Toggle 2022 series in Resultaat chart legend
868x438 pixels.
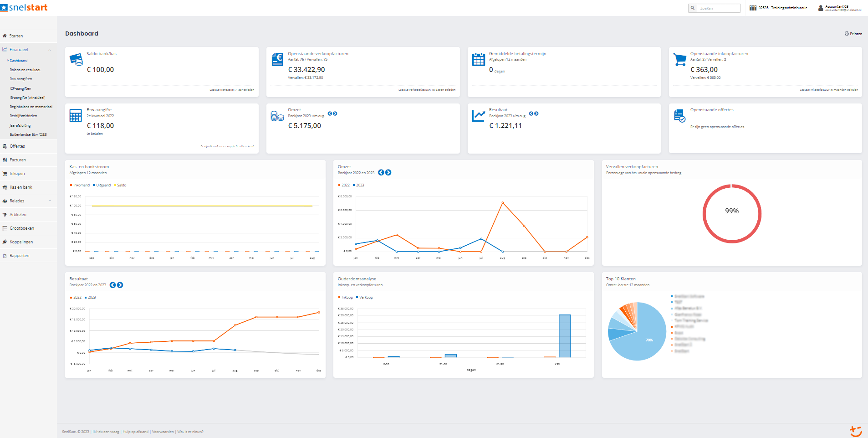(x=76, y=297)
